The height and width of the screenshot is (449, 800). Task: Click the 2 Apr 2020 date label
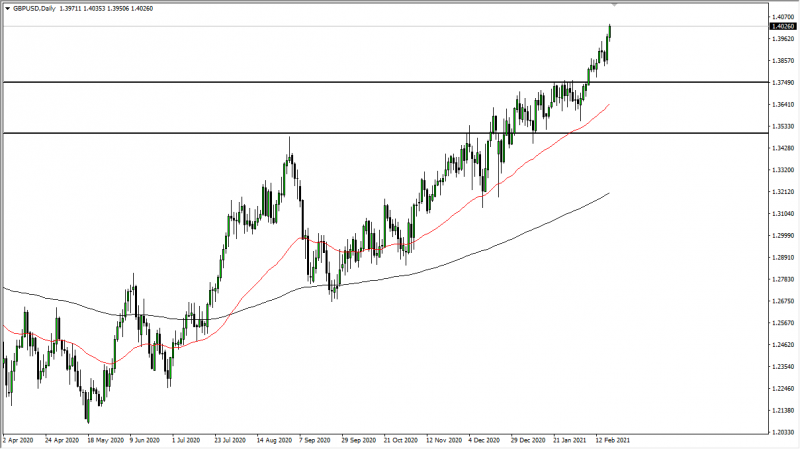[18, 440]
